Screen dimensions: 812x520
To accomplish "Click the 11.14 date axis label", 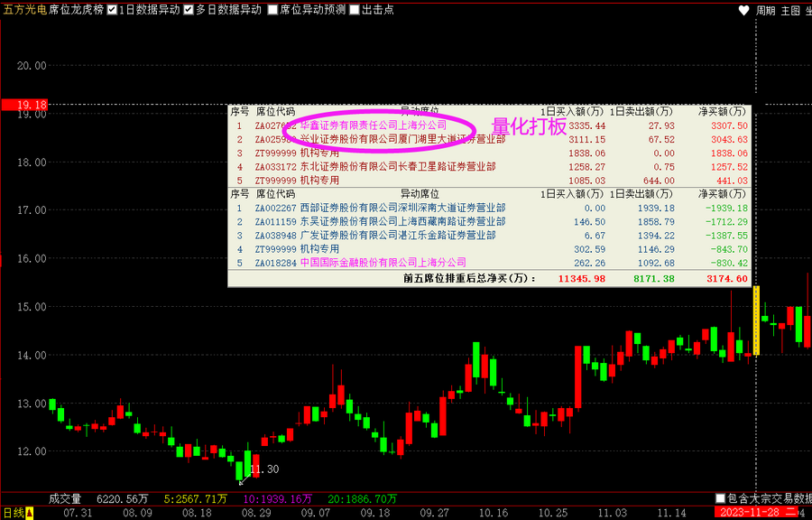I will (x=671, y=514).
